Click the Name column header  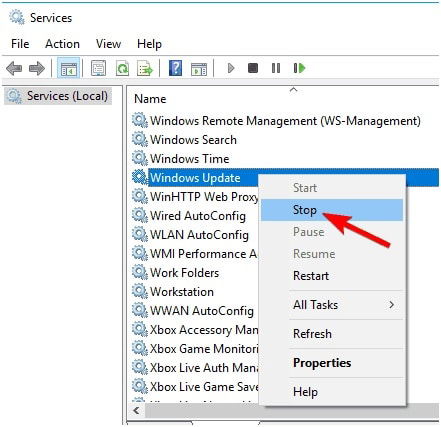150,99
